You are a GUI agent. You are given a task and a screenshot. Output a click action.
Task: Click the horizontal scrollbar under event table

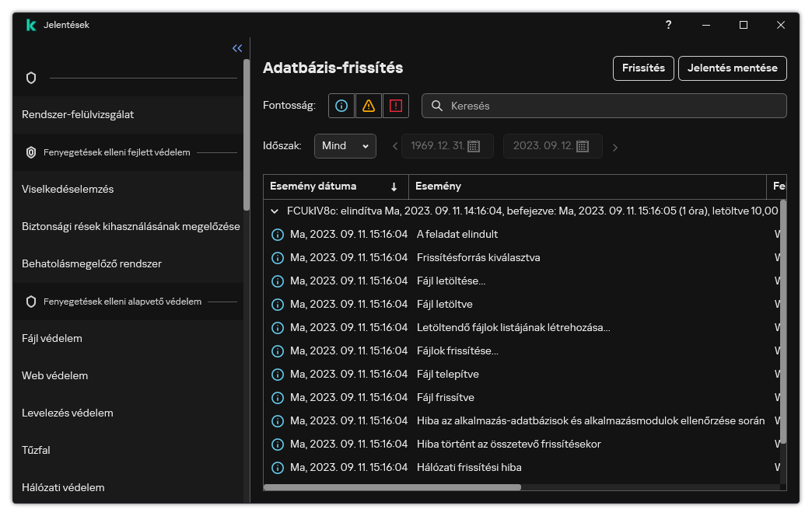tap(393, 487)
